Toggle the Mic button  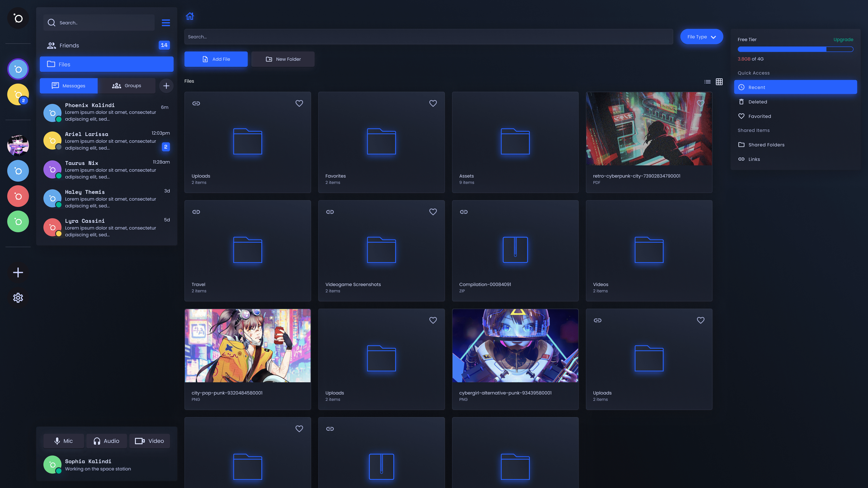[64, 441]
